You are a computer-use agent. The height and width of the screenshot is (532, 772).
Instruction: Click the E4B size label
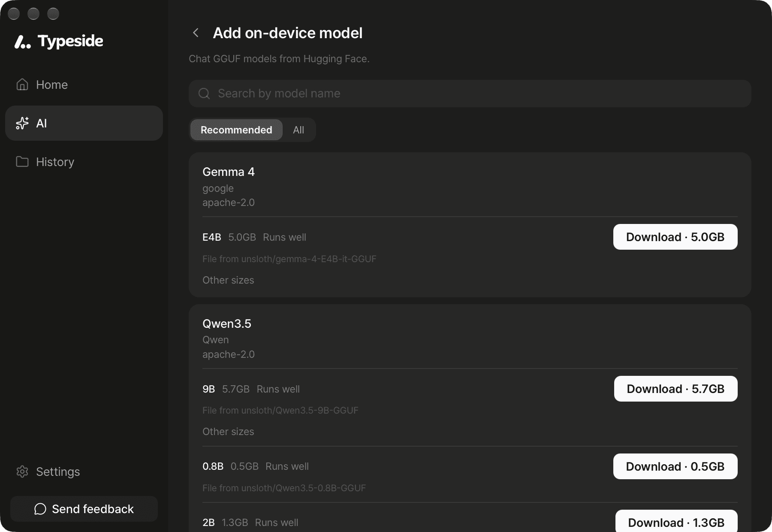point(212,237)
